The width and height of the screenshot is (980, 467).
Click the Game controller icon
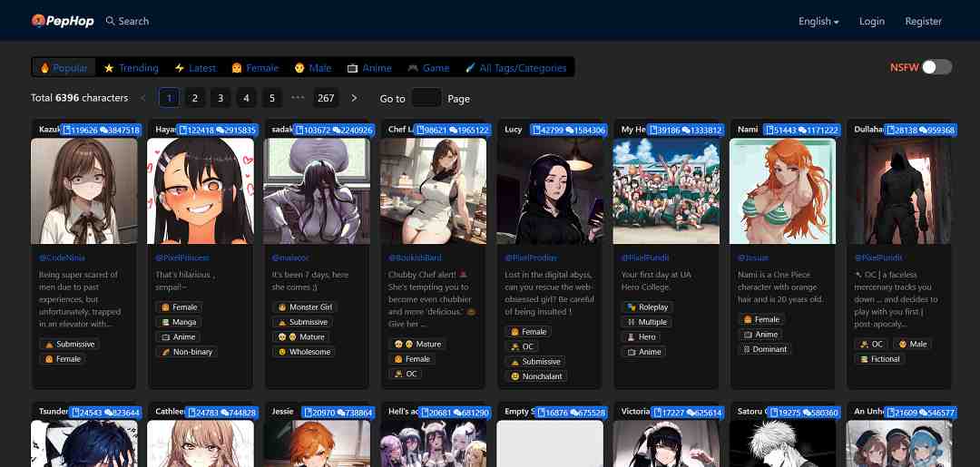point(413,68)
